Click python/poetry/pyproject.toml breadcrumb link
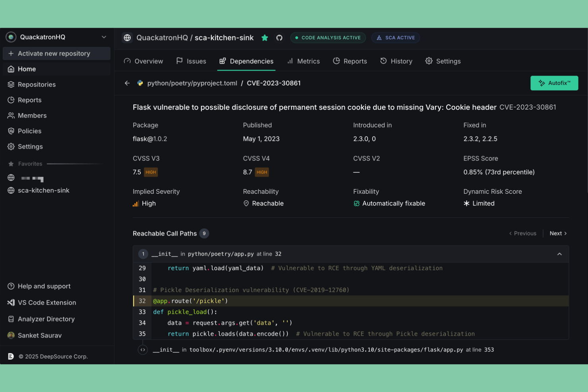This screenshot has height=392, width=588. tap(192, 83)
